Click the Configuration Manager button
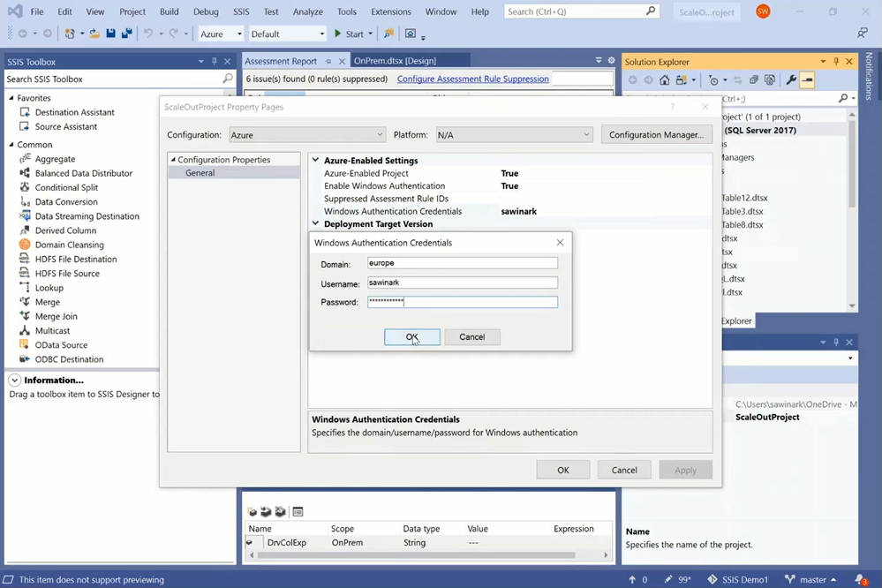Image resolution: width=882 pixels, height=588 pixels. 657,134
